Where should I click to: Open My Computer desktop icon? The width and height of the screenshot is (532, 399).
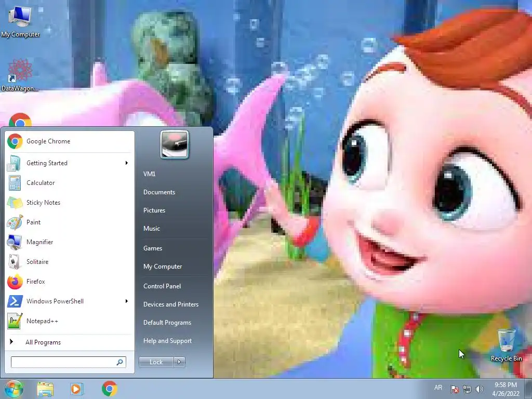pyautogui.click(x=20, y=21)
